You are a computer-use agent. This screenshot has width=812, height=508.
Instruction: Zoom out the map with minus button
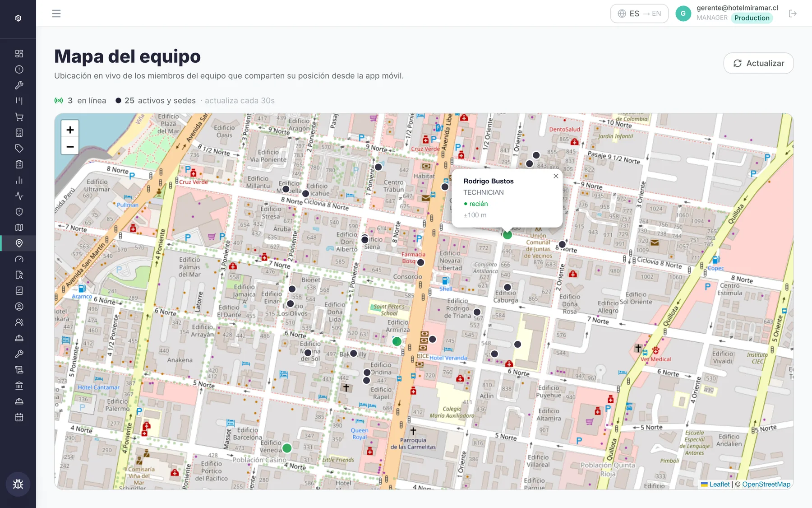point(70,147)
